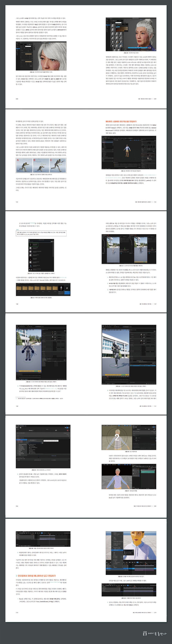Click the side-by-side IK retargeter viewport figure
Viewport: 172px width, 644px height.
click(x=129, y=249)
